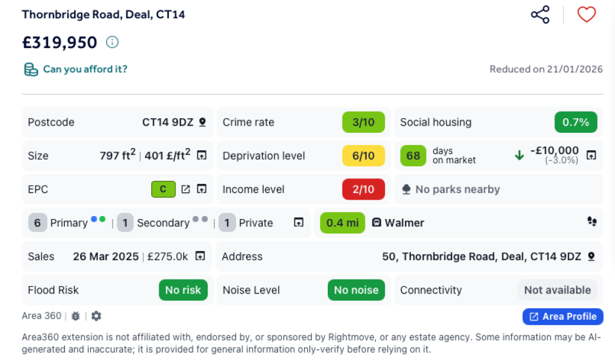Expand the schools details via the chart icon
The height and width of the screenshot is (364, 615).
pyautogui.click(x=298, y=223)
